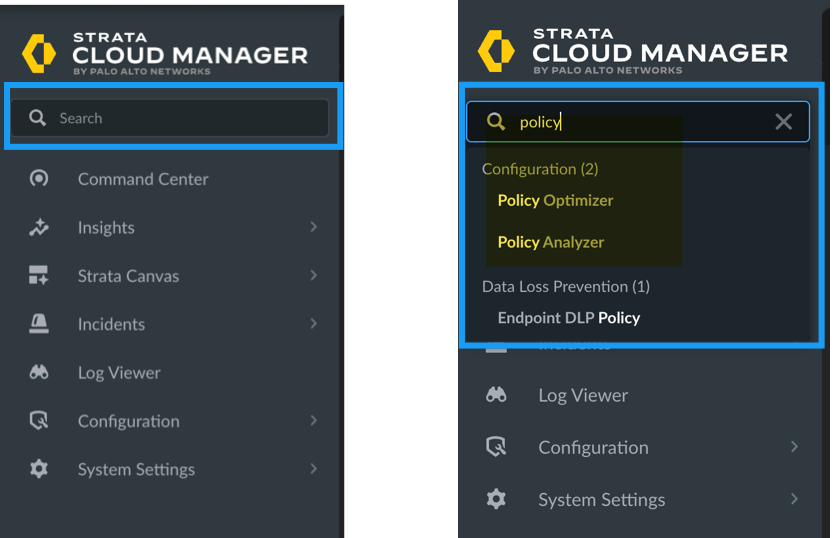Viewport: 840px width, 538px height.
Task: Click the System Settings gear in the left panel
Action: pyautogui.click(x=39, y=469)
